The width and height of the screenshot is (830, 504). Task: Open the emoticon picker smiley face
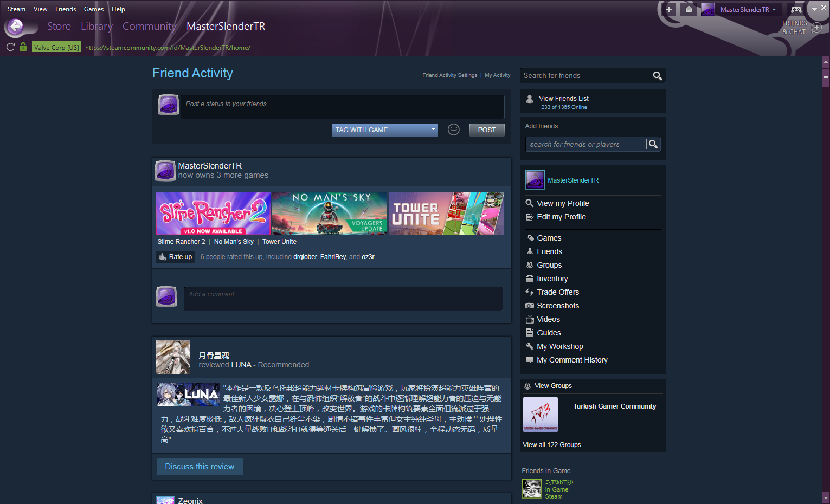pos(454,130)
